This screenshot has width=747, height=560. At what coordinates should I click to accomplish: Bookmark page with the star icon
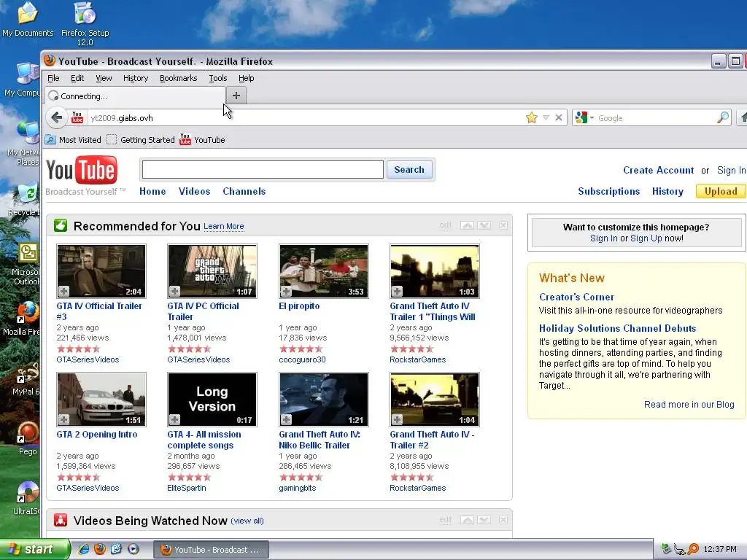point(532,117)
